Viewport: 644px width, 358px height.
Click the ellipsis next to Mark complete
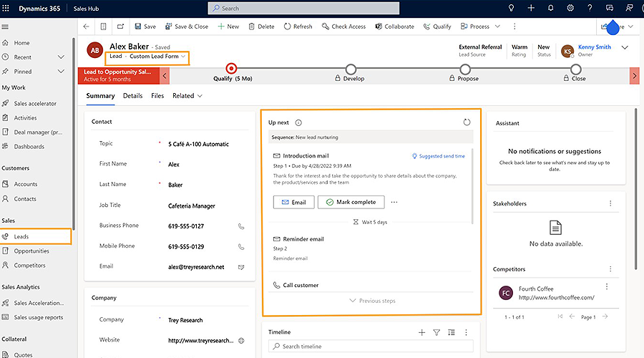394,202
